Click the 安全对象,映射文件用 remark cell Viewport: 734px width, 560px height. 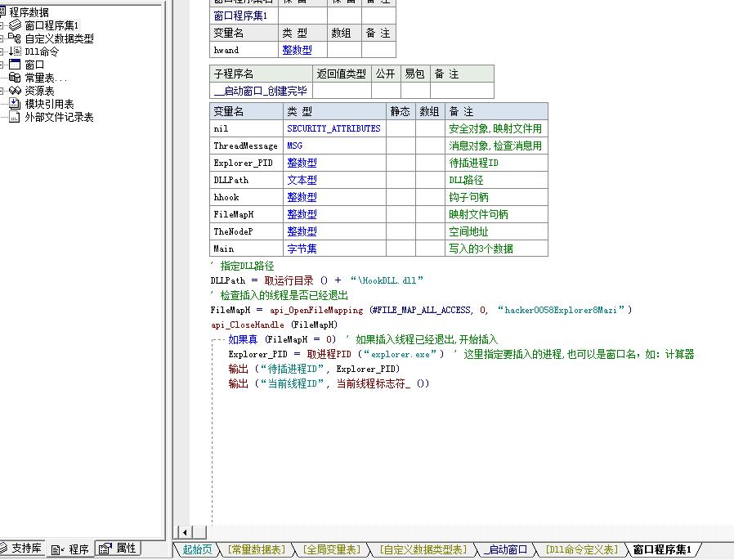(496, 128)
